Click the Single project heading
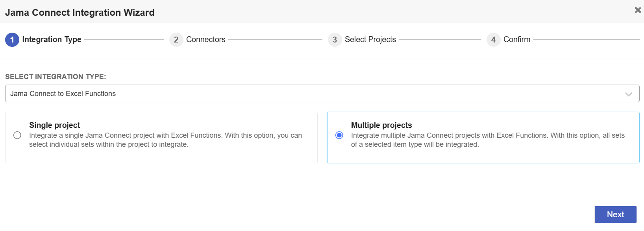Screen dimensions: 644x231 point(54,125)
